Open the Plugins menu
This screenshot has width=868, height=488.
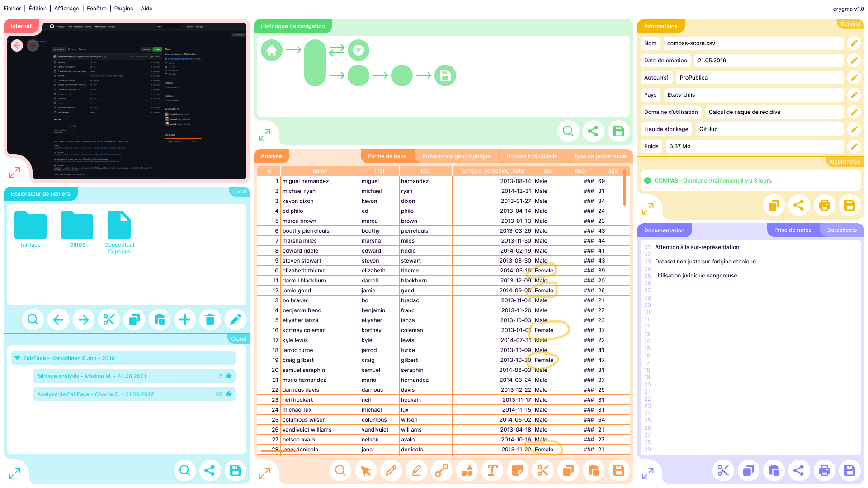123,8
